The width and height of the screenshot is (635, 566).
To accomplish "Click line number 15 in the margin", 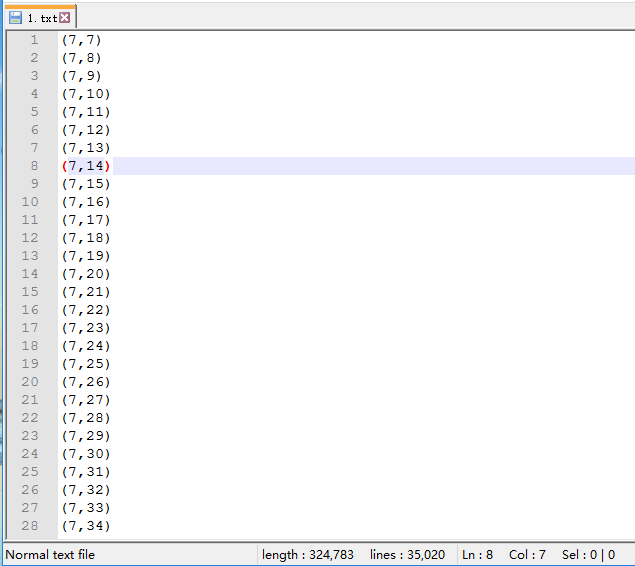I will point(30,292).
